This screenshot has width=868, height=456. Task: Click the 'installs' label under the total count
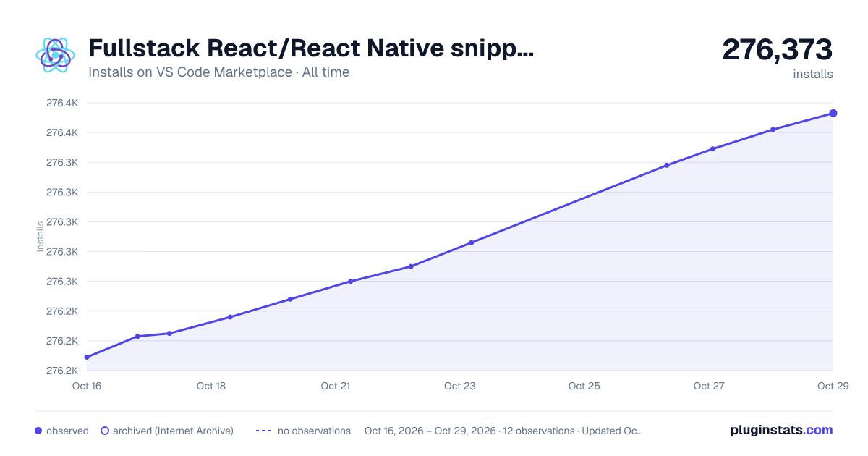[x=813, y=74]
